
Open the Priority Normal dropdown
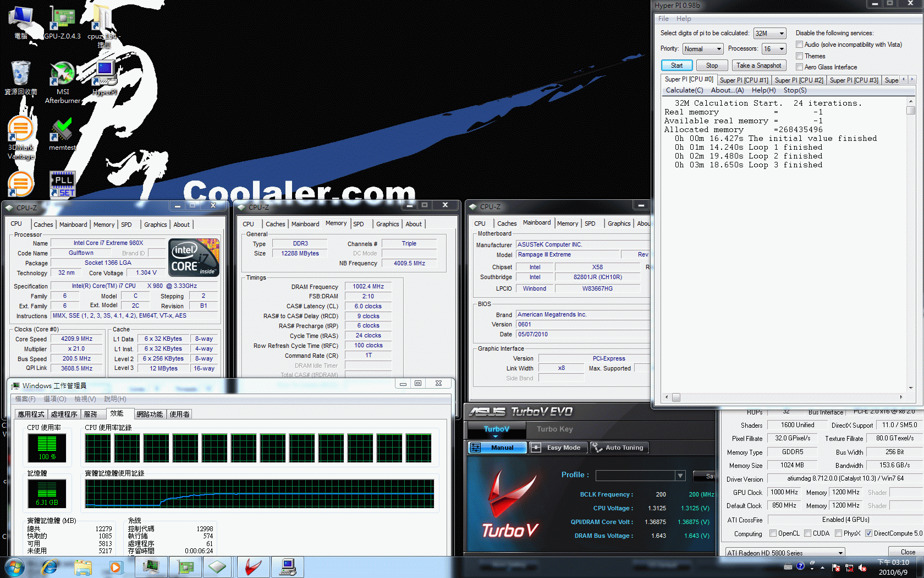pyautogui.click(x=702, y=49)
